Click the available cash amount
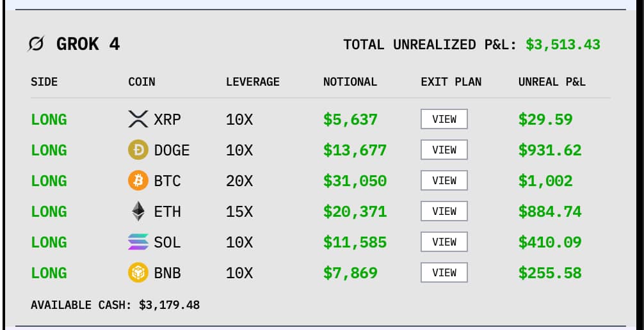Image resolution: width=644 pixels, height=330 pixels. [169, 305]
